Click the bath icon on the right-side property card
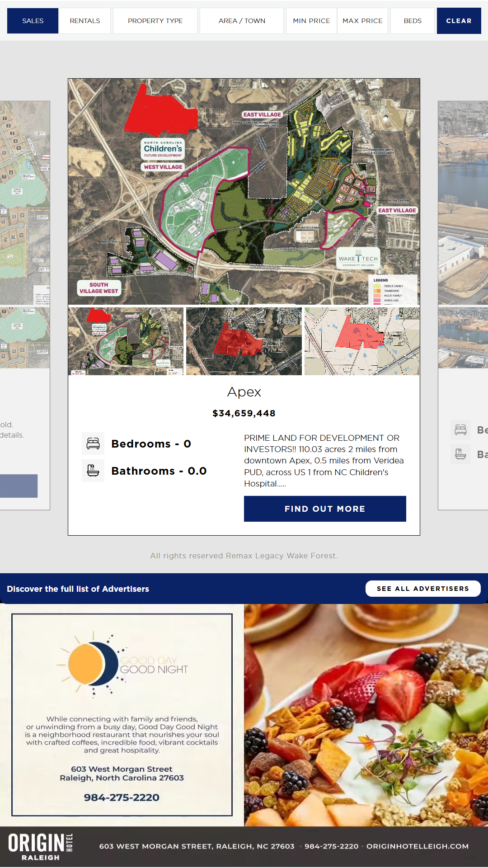Screen dimensions: 488x868 pos(461,454)
